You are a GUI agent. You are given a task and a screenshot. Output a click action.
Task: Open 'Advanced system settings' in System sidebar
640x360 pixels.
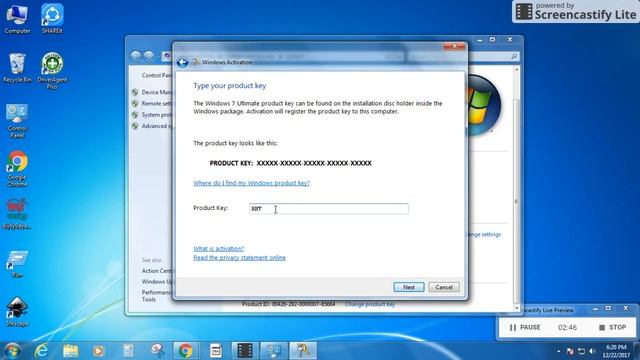click(x=157, y=126)
